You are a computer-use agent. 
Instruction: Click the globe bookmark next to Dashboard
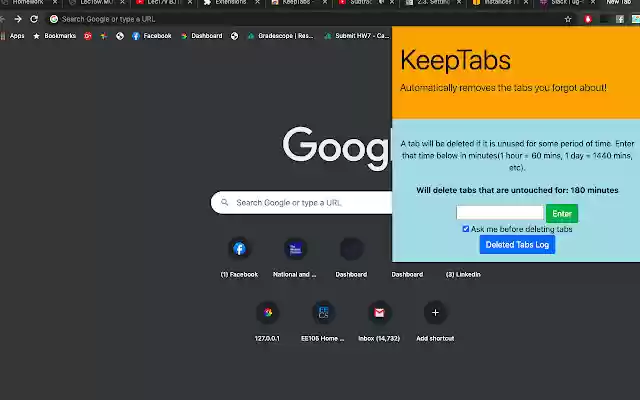[234, 36]
